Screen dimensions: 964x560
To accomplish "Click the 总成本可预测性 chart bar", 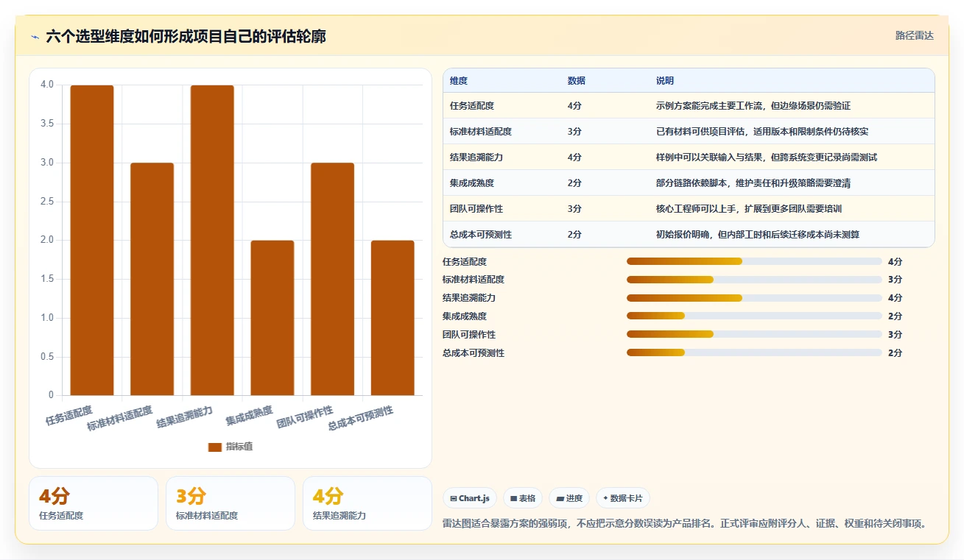I will pyautogui.click(x=393, y=318).
